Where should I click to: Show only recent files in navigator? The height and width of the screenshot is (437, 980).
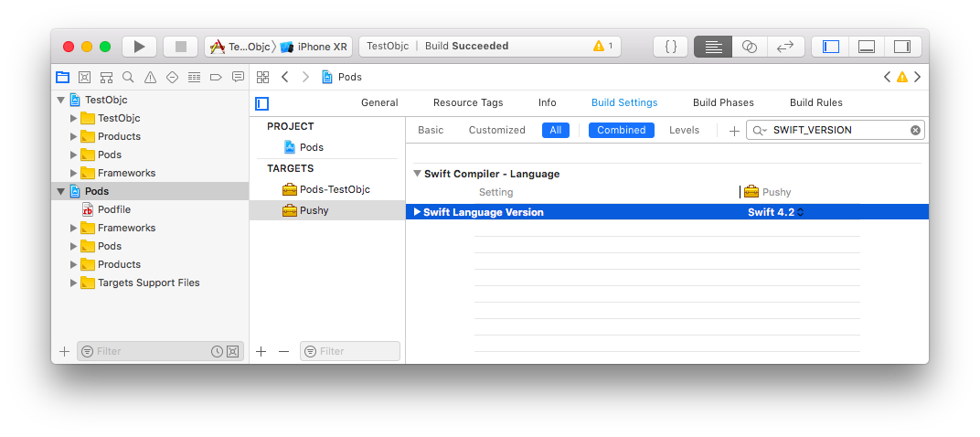click(217, 351)
